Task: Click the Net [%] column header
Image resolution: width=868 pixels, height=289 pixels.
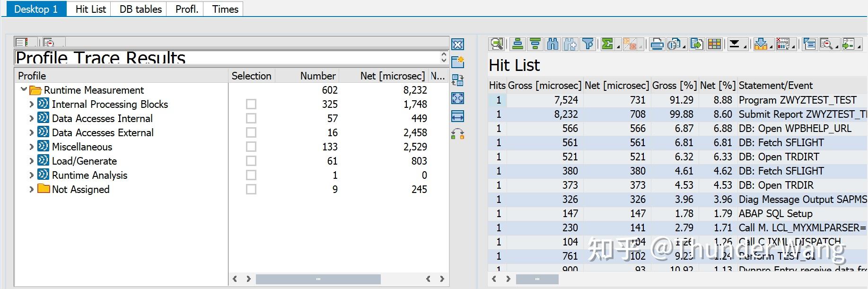Action: (x=717, y=86)
